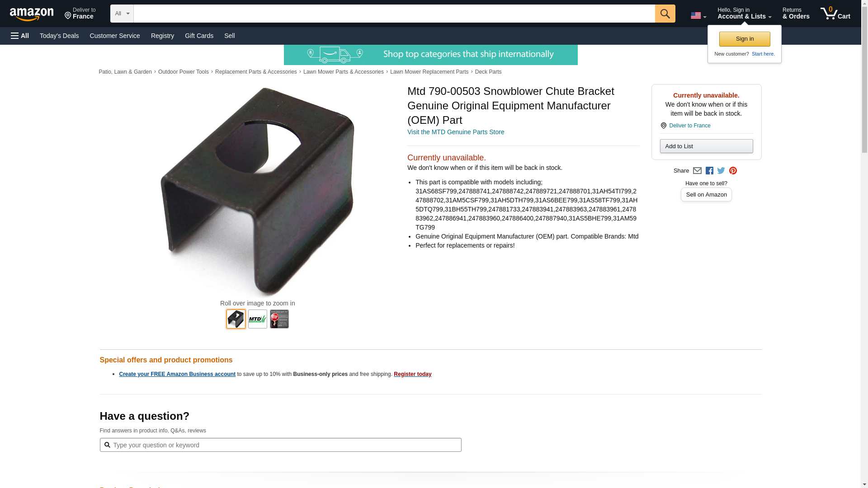Click Sell on Amazon button

coord(706,195)
